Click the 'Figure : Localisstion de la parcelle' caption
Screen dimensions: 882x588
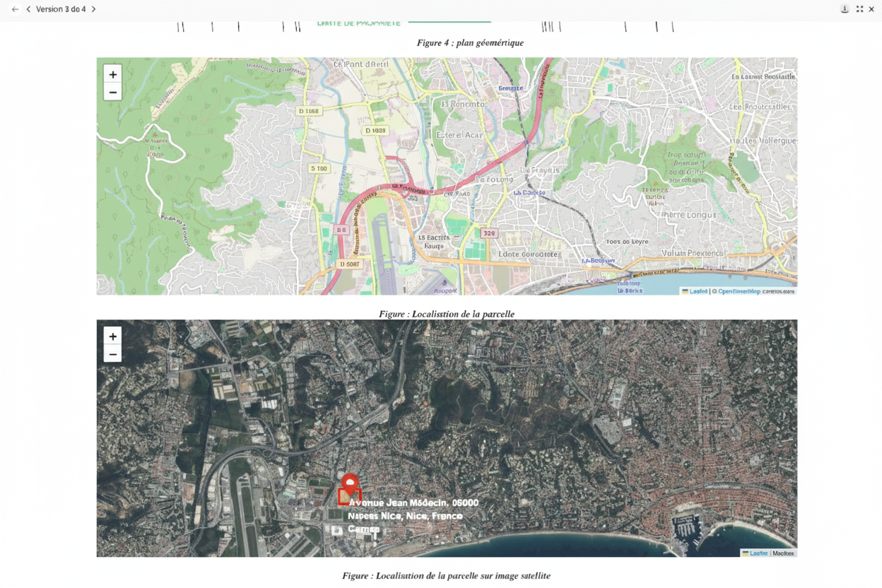coord(447,314)
